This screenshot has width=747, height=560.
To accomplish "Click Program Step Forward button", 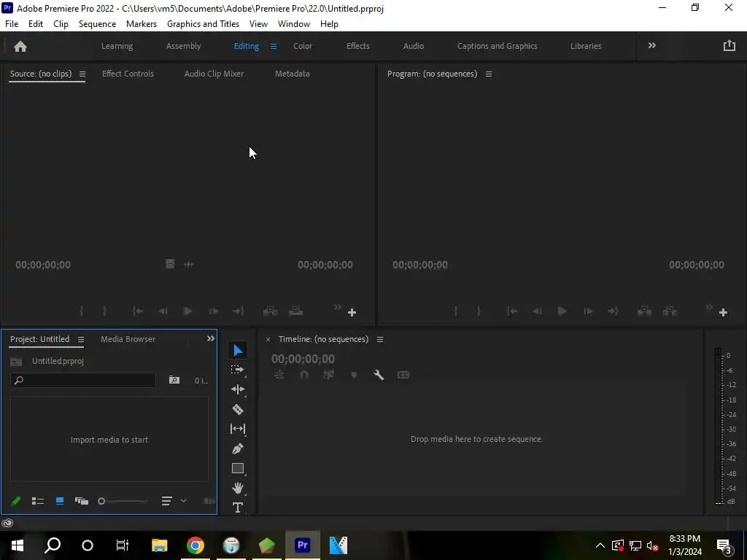I will (589, 311).
